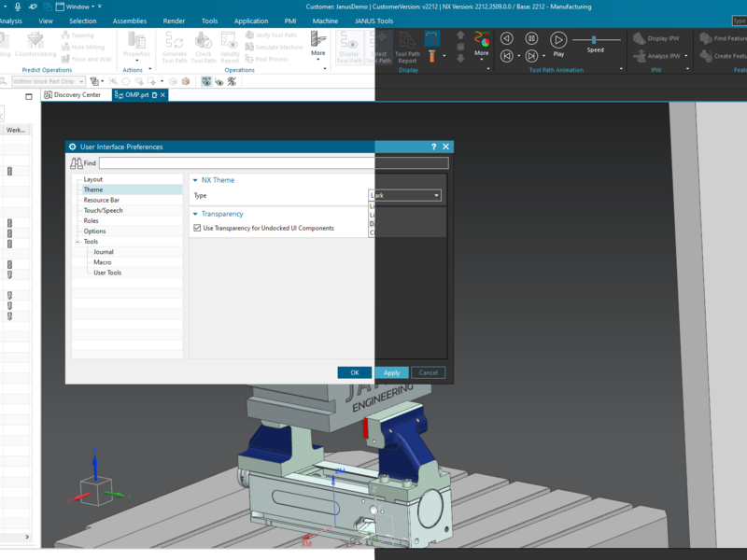Select User Tools tree item

click(x=107, y=273)
